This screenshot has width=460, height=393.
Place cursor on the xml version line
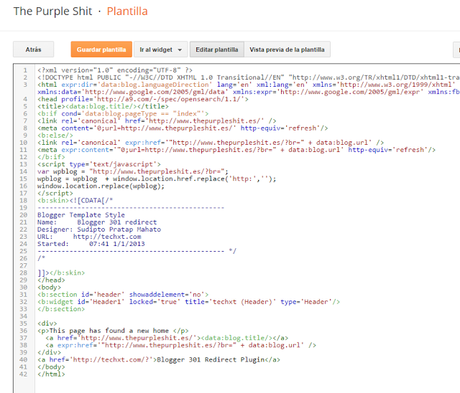(115, 70)
